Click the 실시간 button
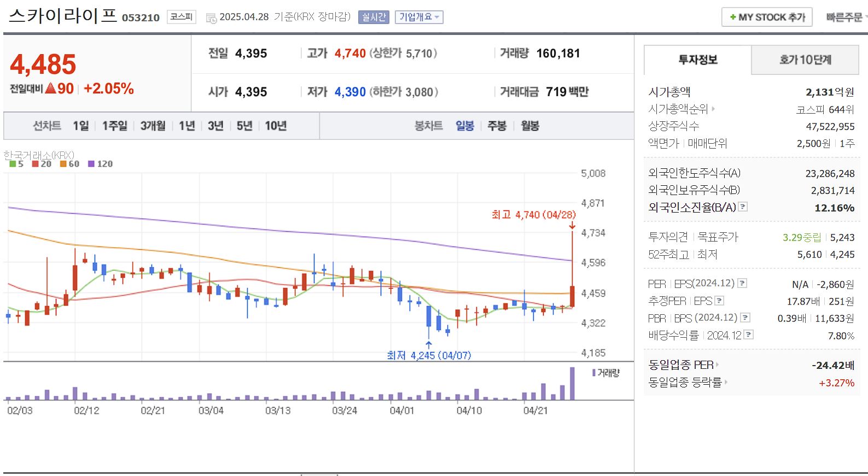The image size is (868, 476). pyautogui.click(x=374, y=17)
